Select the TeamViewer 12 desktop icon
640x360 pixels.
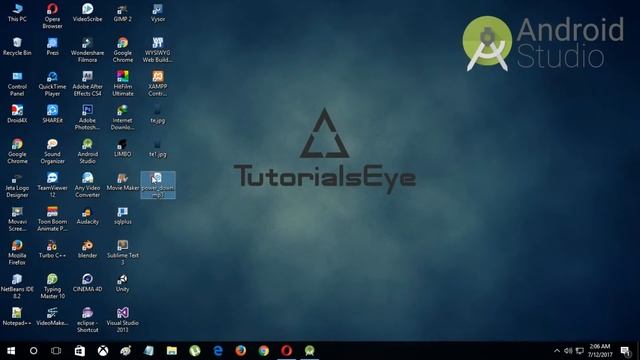[x=52, y=185]
